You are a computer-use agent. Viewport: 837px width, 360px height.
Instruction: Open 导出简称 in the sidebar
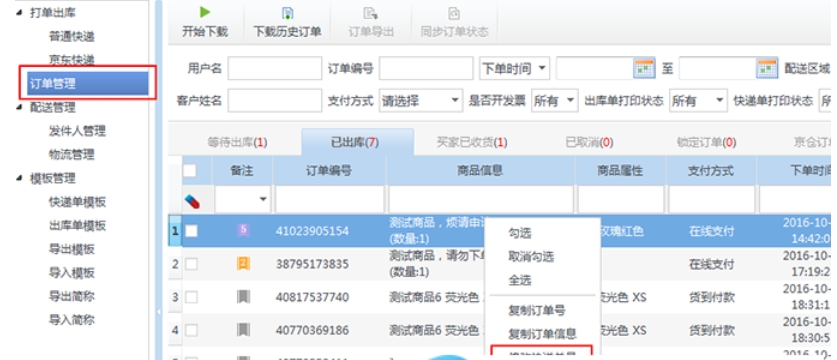point(72,296)
